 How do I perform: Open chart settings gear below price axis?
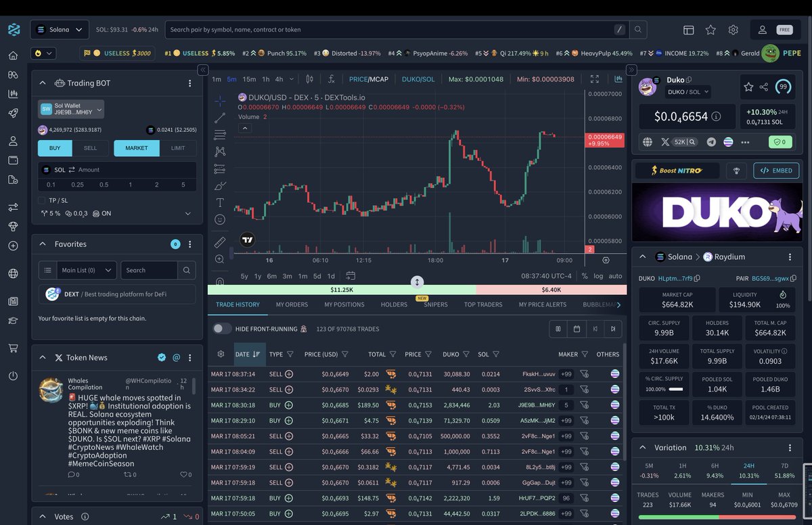[x=606, y=260]
